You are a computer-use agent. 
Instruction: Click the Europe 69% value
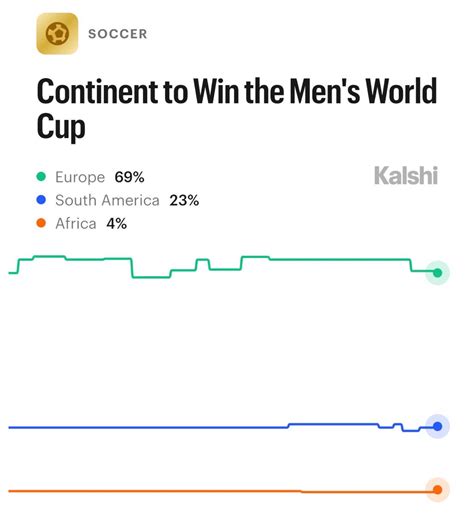[129, 177]
